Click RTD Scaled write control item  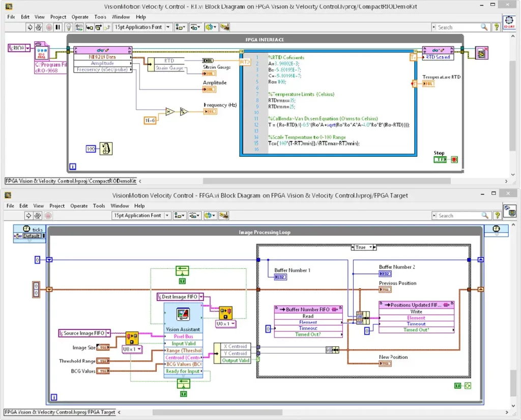(438, 57)
